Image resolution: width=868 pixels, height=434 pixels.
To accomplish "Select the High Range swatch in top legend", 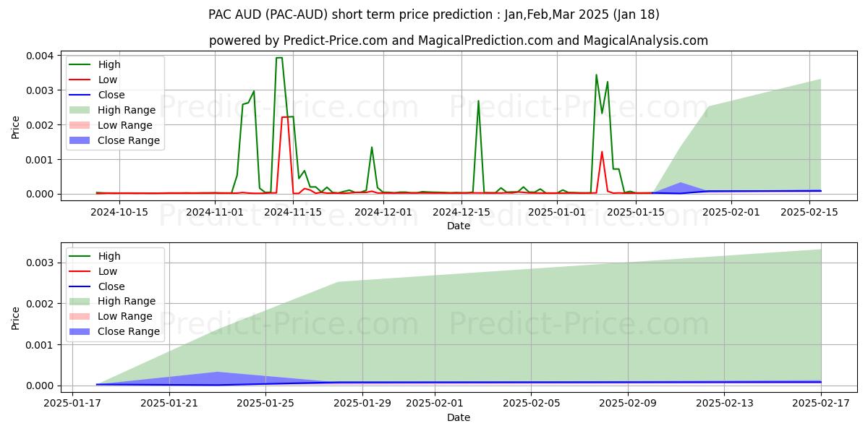I will point(81,111).
